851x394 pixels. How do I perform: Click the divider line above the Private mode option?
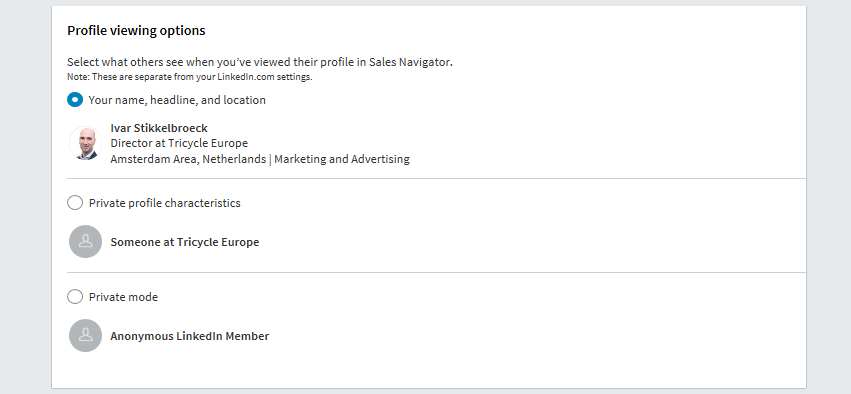436,272
